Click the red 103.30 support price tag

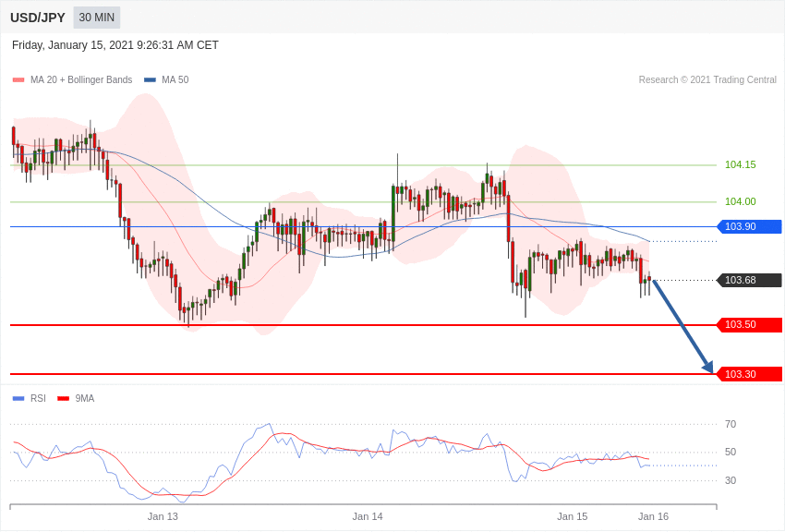[x=750, y=374]
